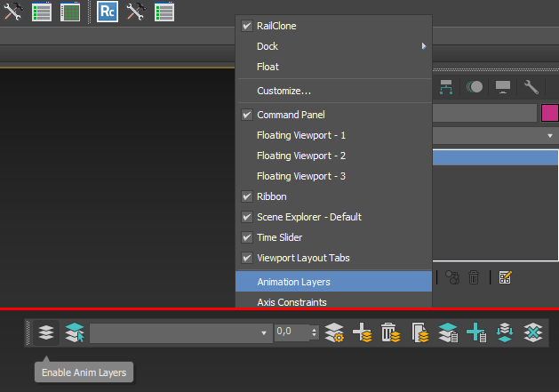Click the Select Active Layer Objects icon
The width and height of the screenshot is (559, 392).
click(x=75, y=332)
